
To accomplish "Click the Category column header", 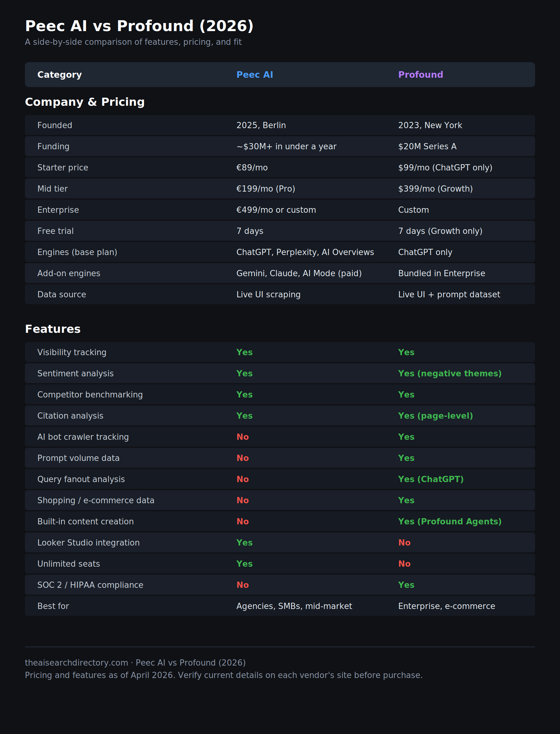I will [59, 75].
